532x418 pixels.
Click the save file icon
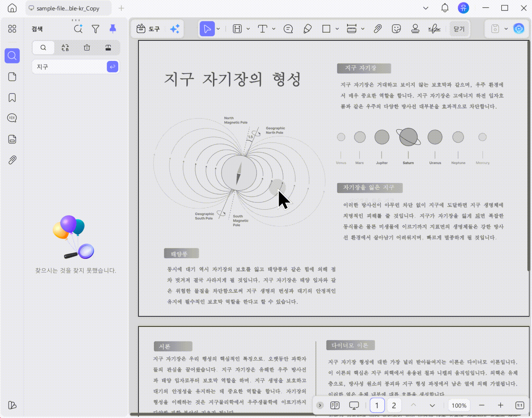pyautogui.click(x=495, y=29)
